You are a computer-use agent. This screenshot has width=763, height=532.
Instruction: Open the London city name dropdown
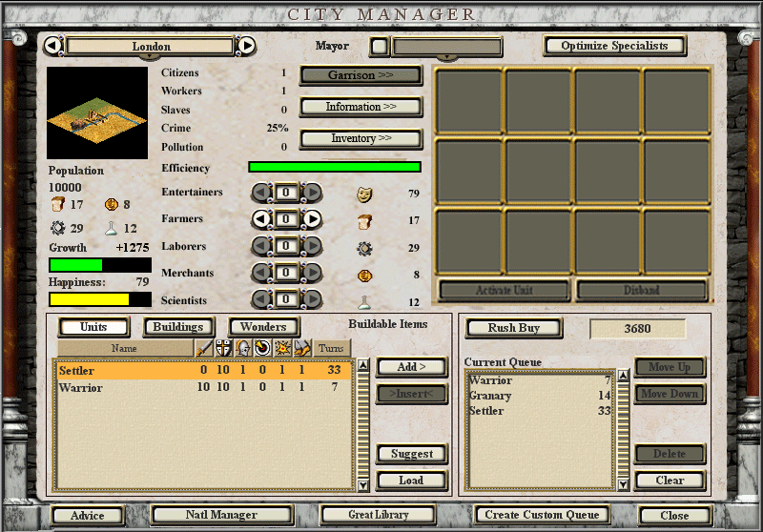(151, 47)
